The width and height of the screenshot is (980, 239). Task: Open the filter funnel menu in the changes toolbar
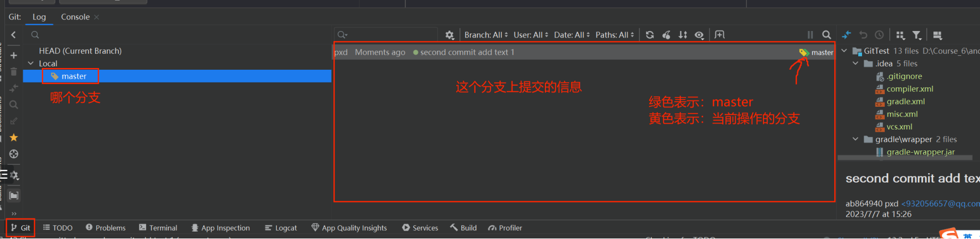click(917, 35)
